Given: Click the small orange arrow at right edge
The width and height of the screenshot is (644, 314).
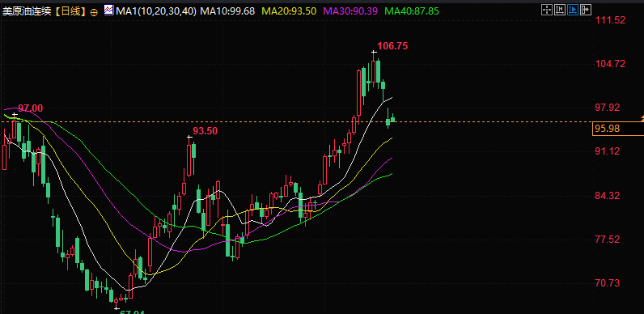Looking at the screenshot, I should click(x=642, y=119).
